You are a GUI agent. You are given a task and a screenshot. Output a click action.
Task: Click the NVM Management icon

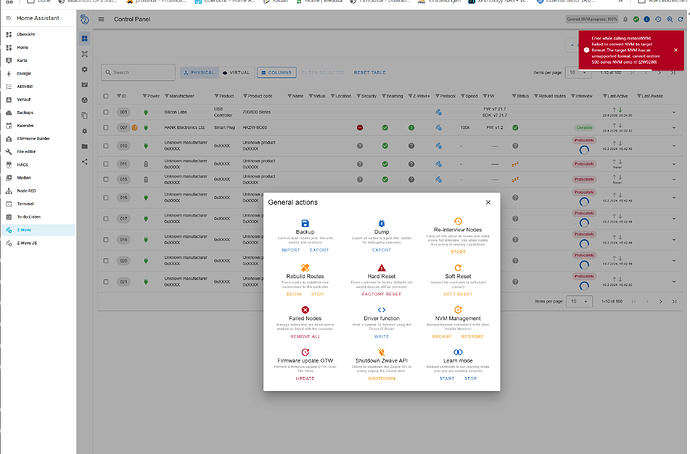tap(458, 310)
